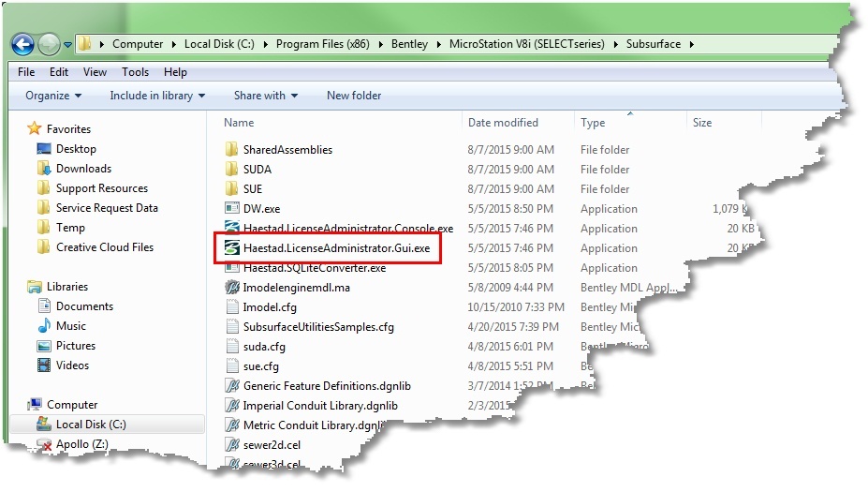Image resolution: width=868 pixels, height=492 pixels.
Task: Click the Videos library film icon
Action: coord(44,365)
